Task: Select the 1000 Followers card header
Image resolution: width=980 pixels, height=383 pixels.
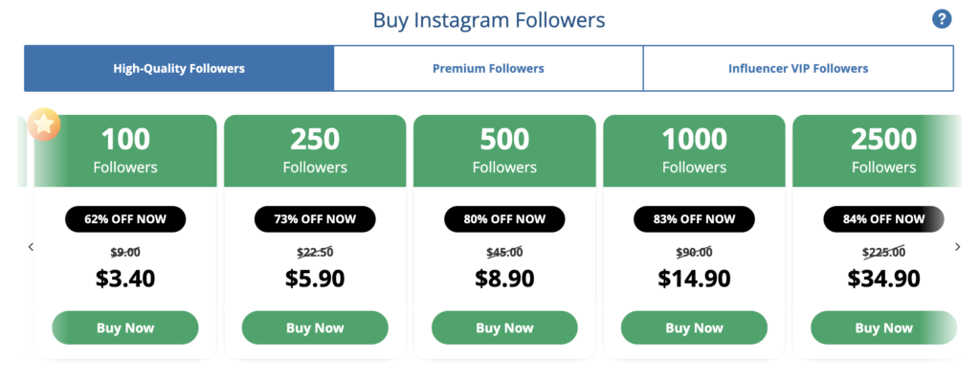Action: (694, 150)
